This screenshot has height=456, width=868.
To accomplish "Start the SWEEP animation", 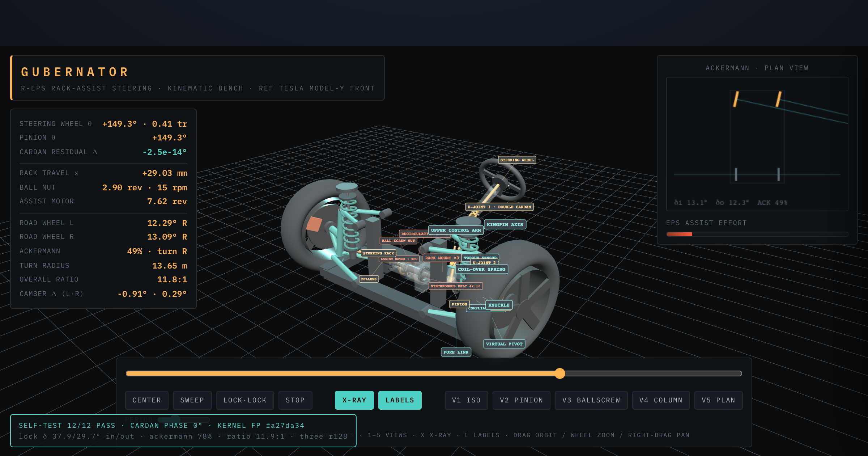I will tap(192, 400).
